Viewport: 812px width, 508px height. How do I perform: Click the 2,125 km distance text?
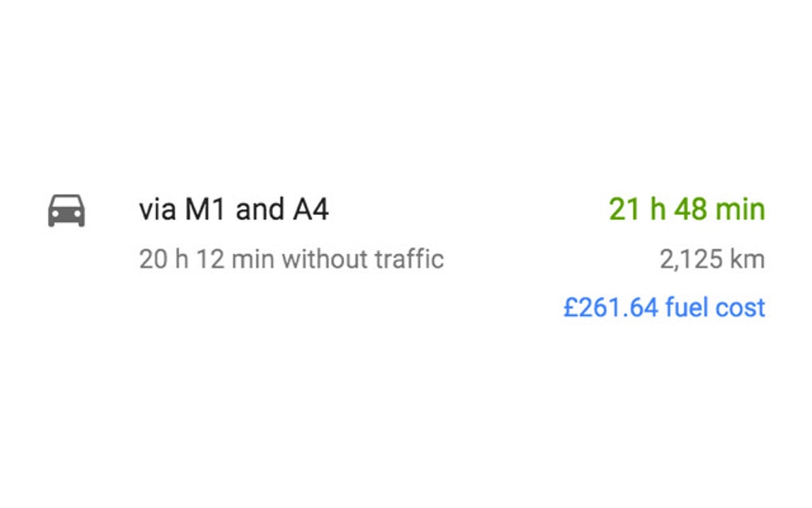click(x=712, y=260)
